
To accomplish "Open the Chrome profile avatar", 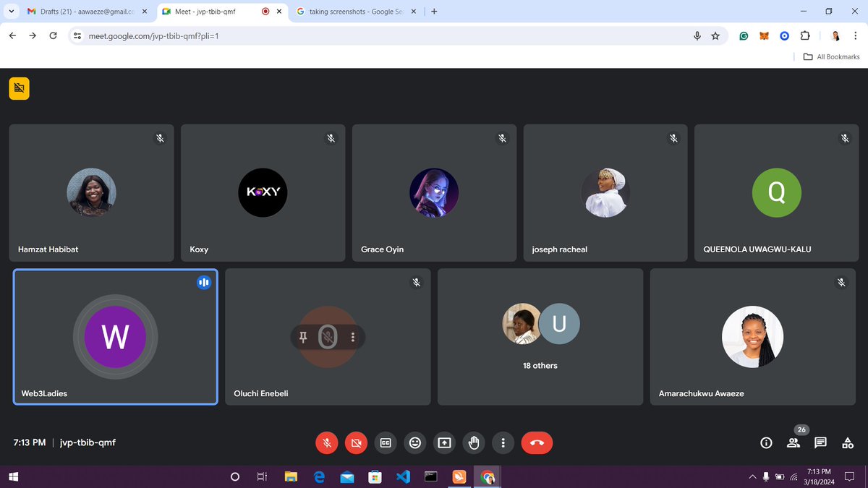I will 835,35.
